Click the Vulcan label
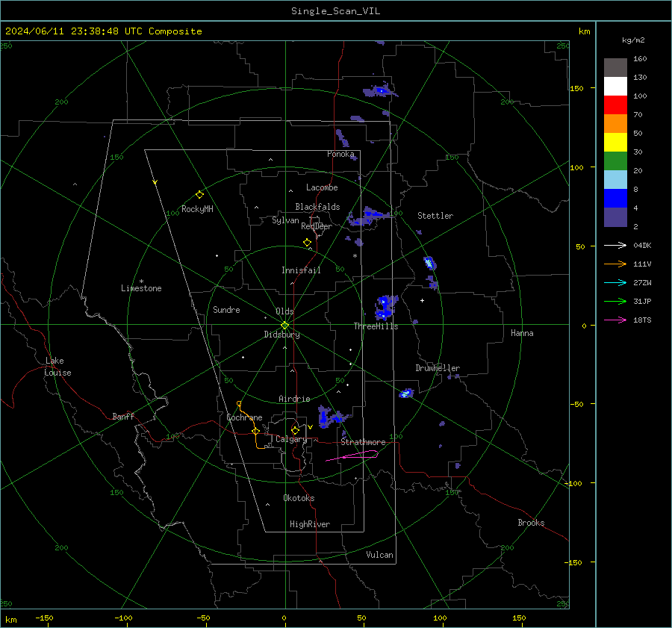The height and width of the screenshot is (628, 672). (x=379, y=555)
